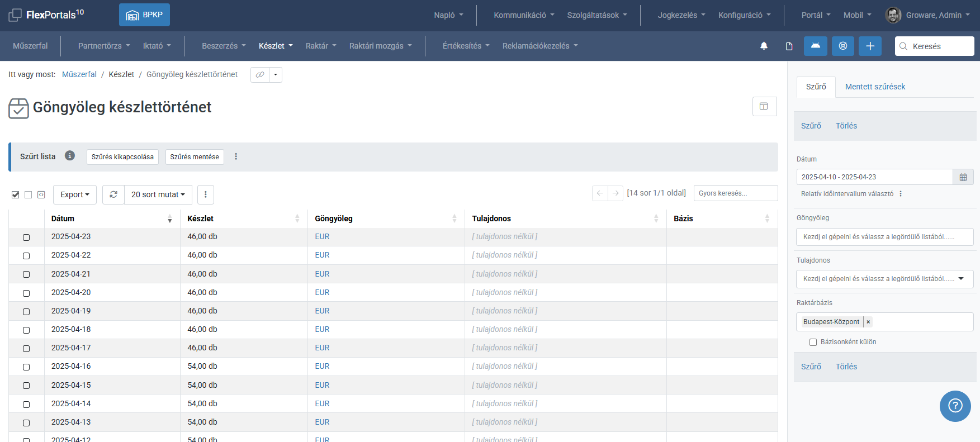
Task: Click the info icon beside Szűrt lista
Action: [x=70, y=155]
